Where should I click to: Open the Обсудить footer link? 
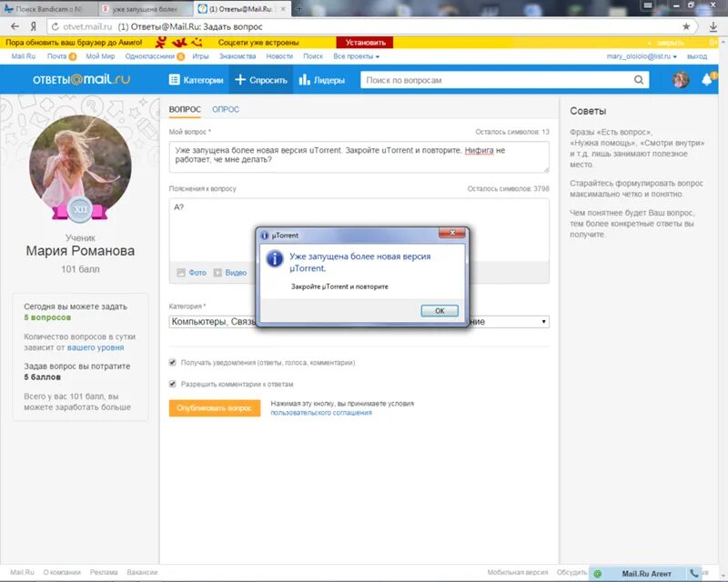(x=572, y=572)
